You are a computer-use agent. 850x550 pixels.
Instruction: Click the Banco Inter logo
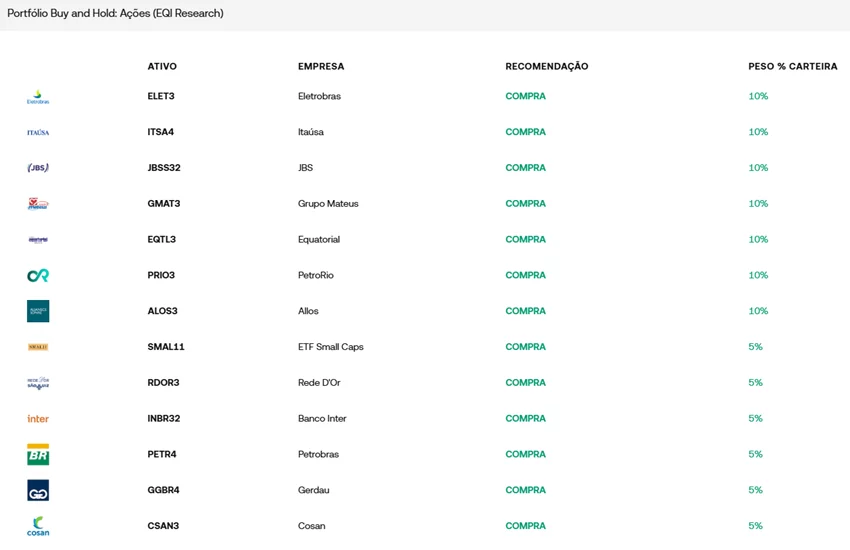click(38, 419)
